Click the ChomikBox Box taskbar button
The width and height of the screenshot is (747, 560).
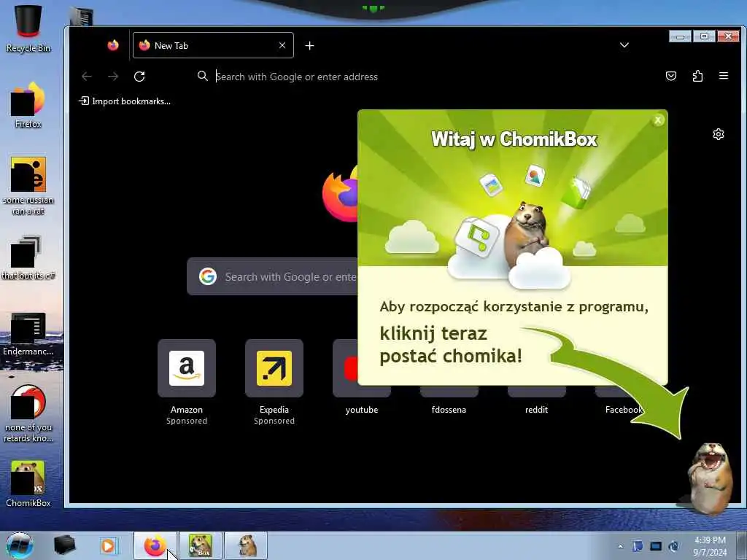tap(200, 545)
